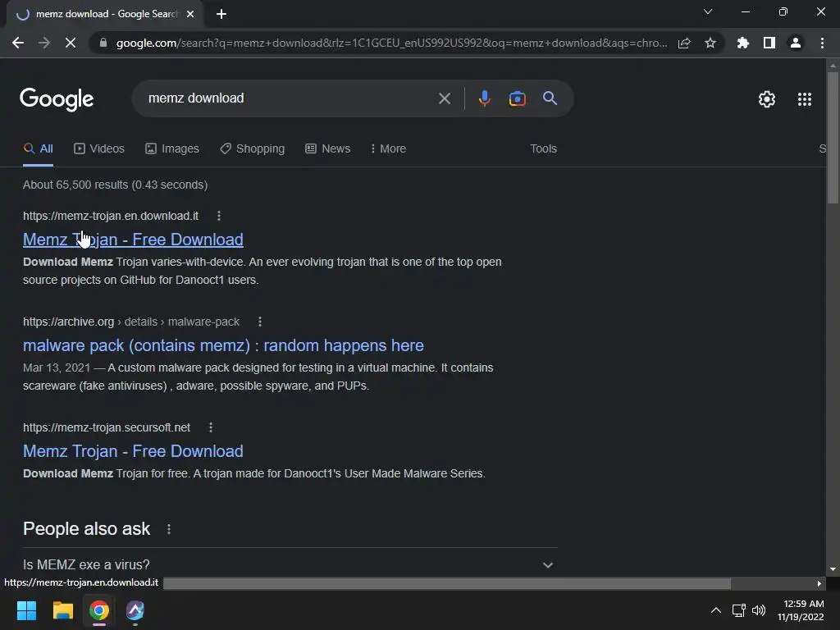Open a new browser tab
The image size is (840, 630).
click(221, 14)
